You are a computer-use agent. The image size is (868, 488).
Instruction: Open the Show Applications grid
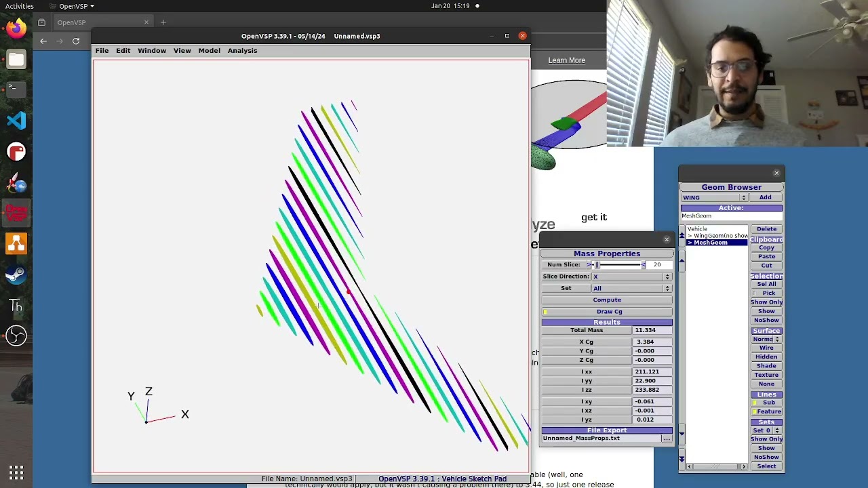[x=16, y=472]
